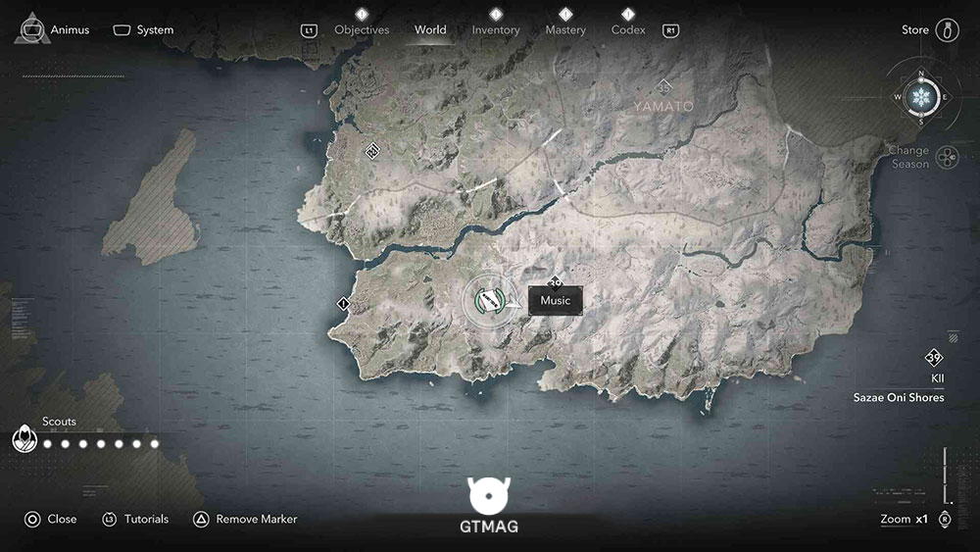Click the Store helix icon

947,30
